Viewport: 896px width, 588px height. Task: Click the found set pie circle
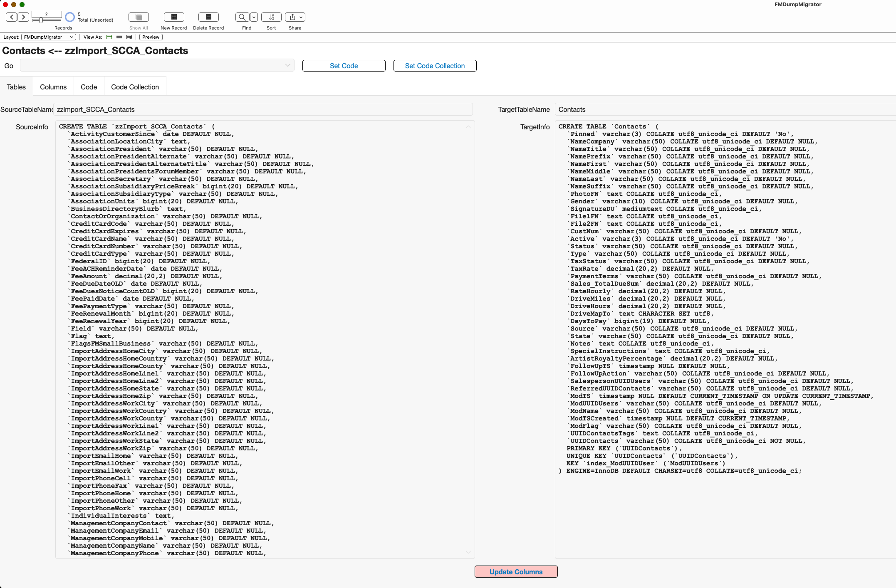tap(70, 17)
